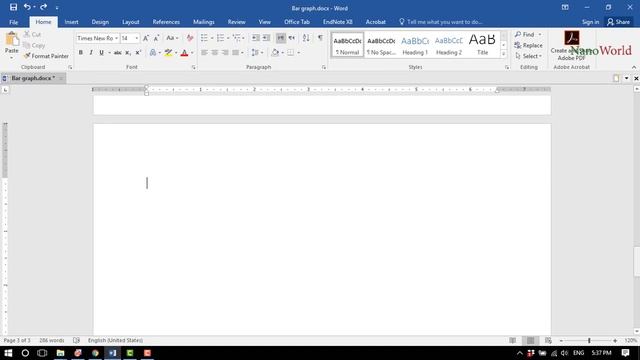Click the Find button

coord(525,35)
